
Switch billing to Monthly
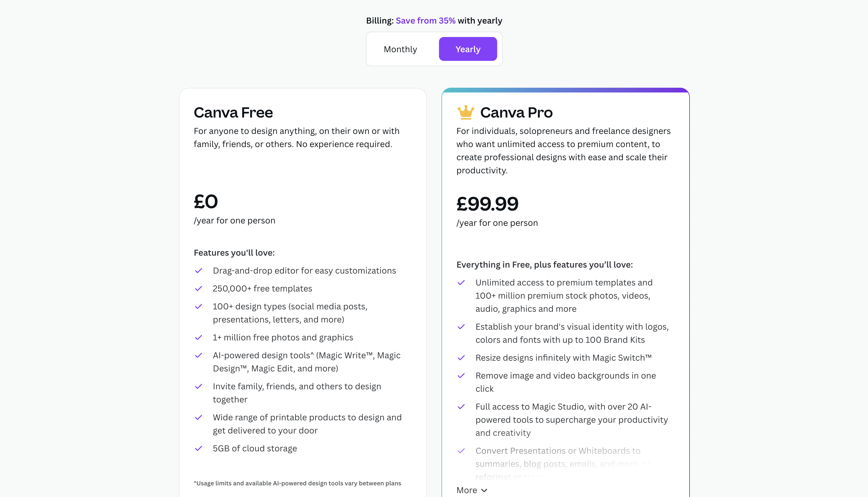tap(400, 49)
